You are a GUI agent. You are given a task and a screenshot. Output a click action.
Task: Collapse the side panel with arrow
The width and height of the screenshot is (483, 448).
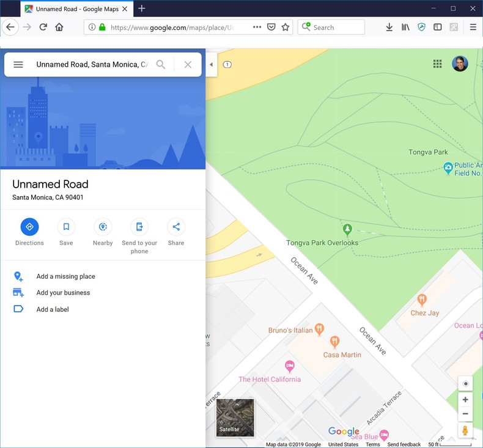tap(212, 65)
